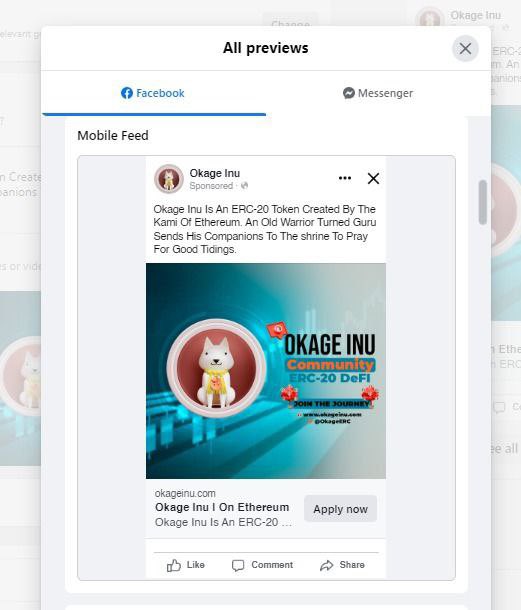
Task: Click the truncated ad description text
Action: 223,522
